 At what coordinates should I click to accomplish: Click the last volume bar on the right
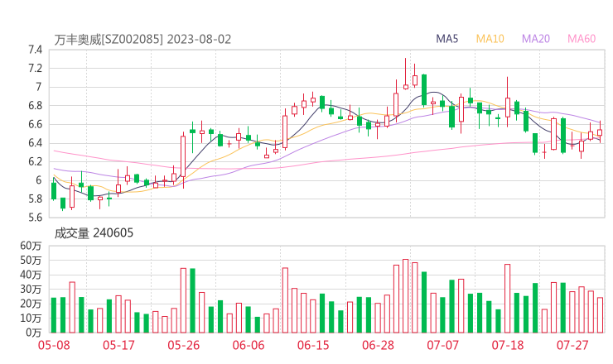click(x=600, y=315)
